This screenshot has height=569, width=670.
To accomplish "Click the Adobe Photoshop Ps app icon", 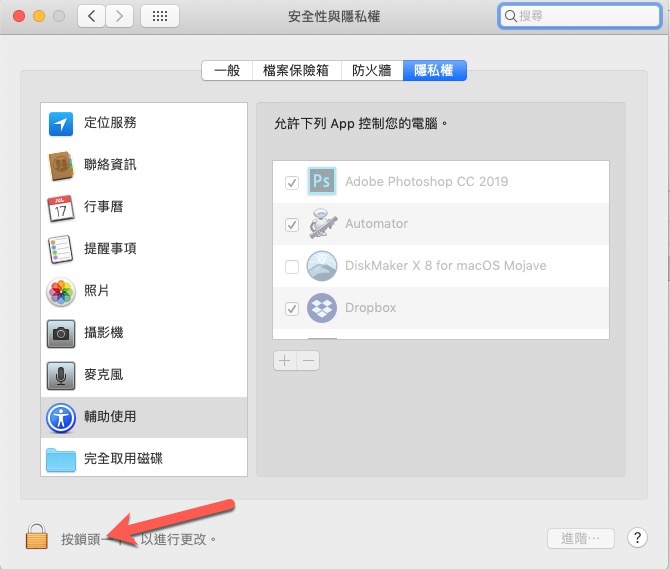I will point(322,181).
